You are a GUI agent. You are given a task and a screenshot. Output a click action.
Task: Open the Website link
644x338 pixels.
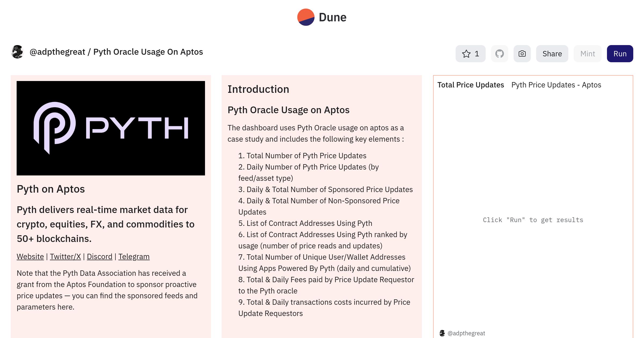click(30, 256)
